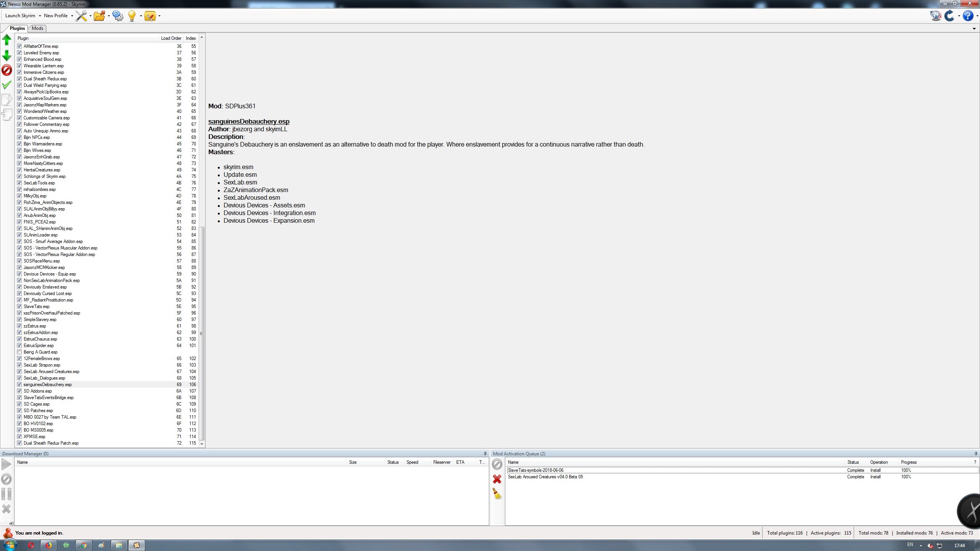The image size is (980, 551).
Task: Expand the Launch Skyrim dropdown arrow
Action: [40, 16]
